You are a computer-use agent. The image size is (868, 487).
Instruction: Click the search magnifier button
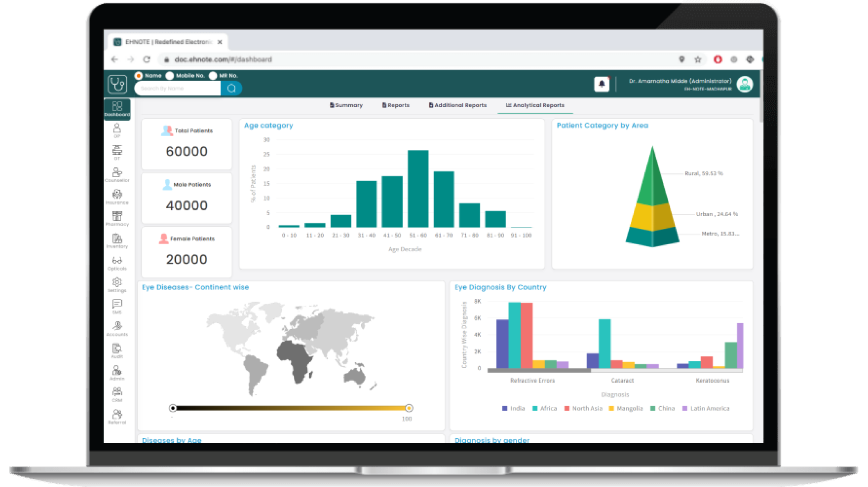(x=231, y=88)
